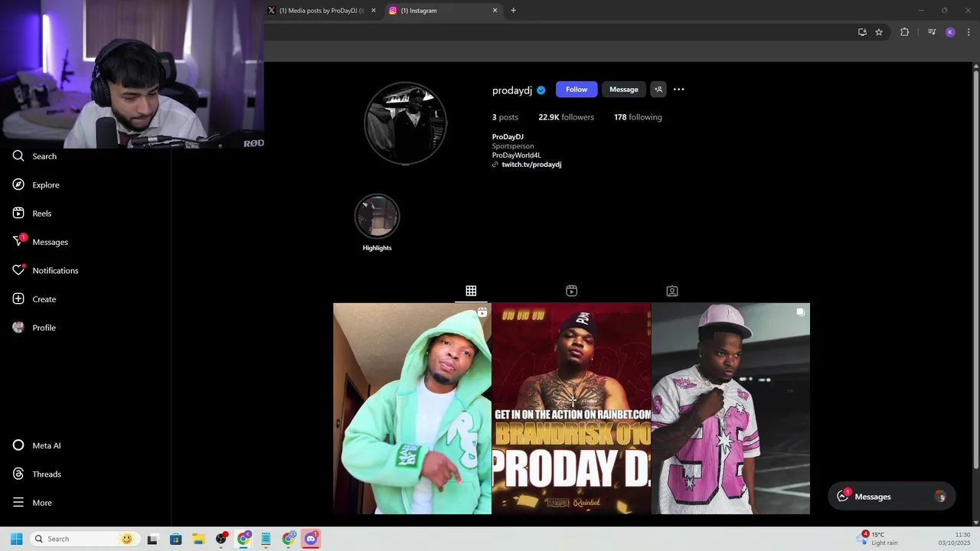
Task: Open floating Messages popup at bottom
Action: pyautogui.click(x=891, y=497)
